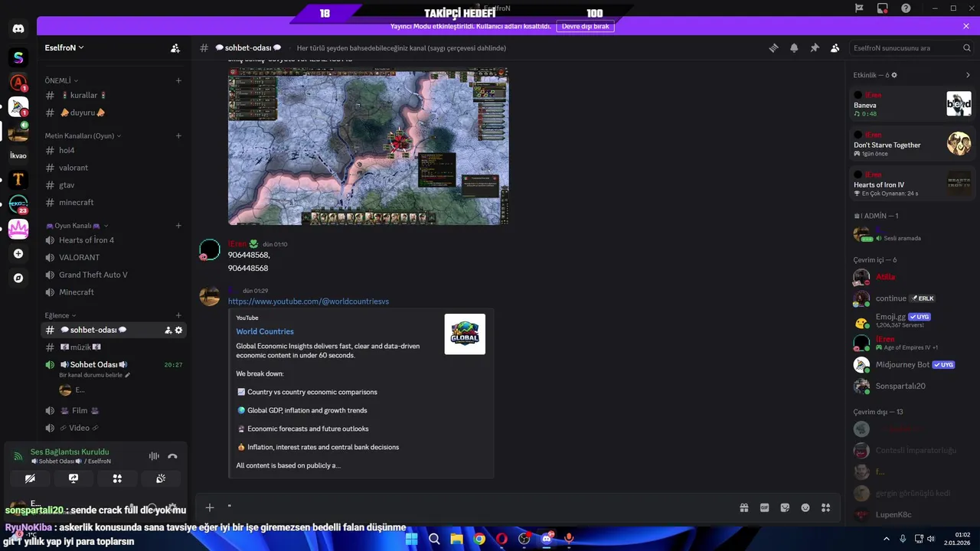Open the müzik channel
Image resolution: width=980 pixels, height=551 pixels.
click(113, 347)
